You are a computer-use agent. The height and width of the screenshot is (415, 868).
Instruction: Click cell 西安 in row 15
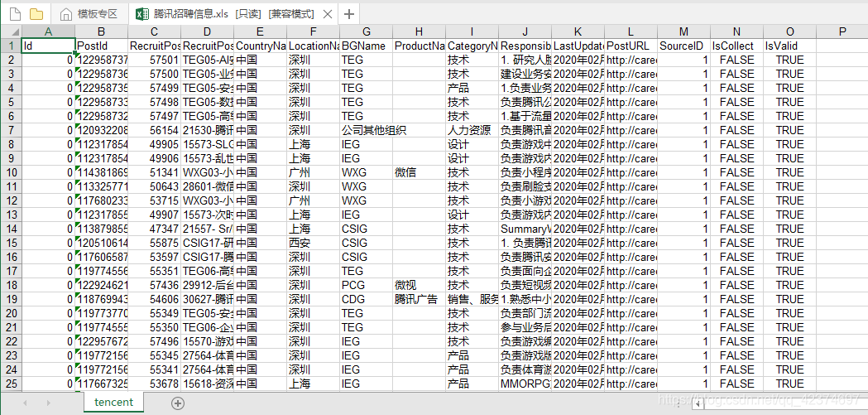(x=314, y=243)
